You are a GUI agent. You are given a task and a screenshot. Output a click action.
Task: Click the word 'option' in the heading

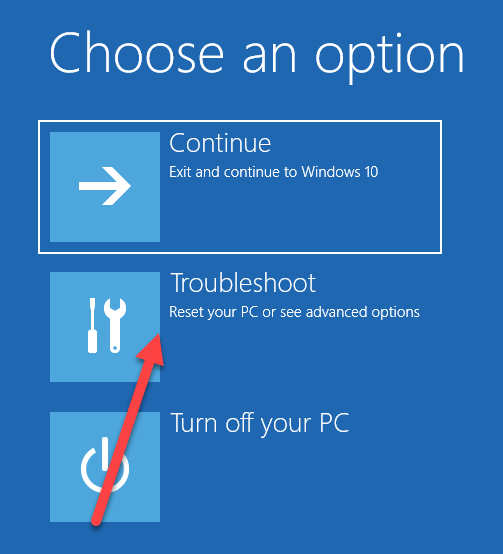pos(389,58)
